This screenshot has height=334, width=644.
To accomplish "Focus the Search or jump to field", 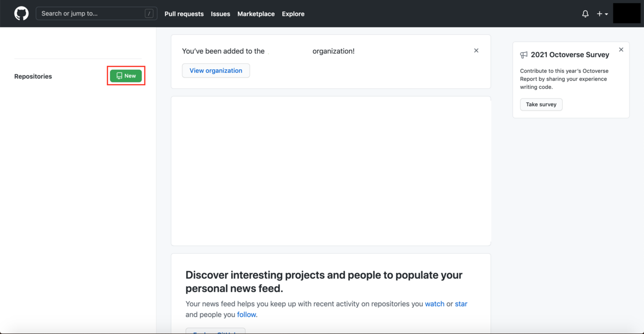I will pyautogui.click(x=96, y=13).
